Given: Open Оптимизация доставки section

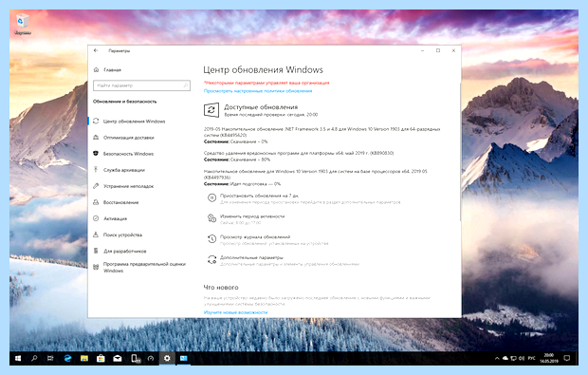Looking at the screenshot, I should [x=123, y=138].
